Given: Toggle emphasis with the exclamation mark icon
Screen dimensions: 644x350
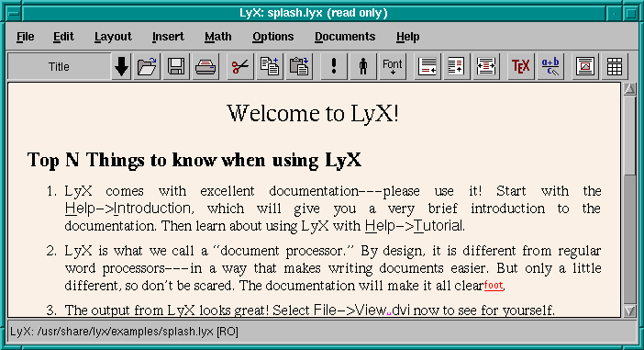Looking at the screenshot, I should pos(334,66).
